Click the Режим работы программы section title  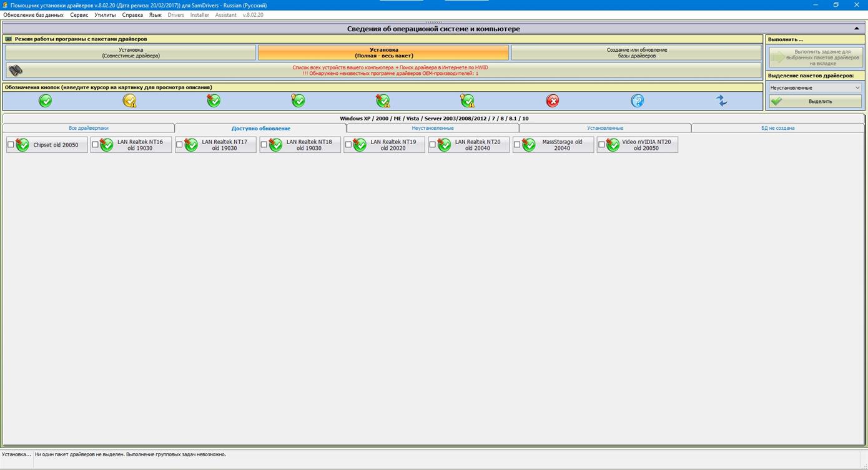point(81,39)
